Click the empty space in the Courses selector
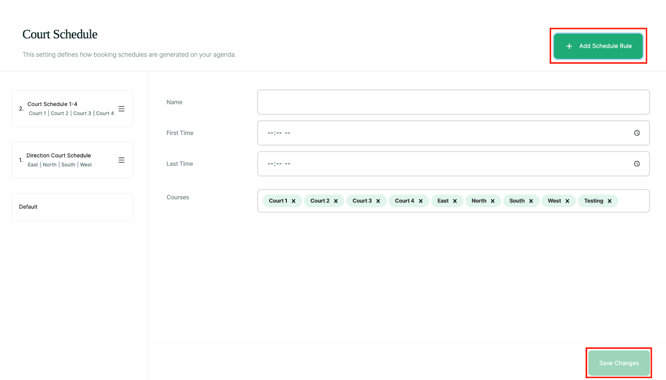Image resolution: width=666 pixels, height=380 pixels. pos(633,201)
